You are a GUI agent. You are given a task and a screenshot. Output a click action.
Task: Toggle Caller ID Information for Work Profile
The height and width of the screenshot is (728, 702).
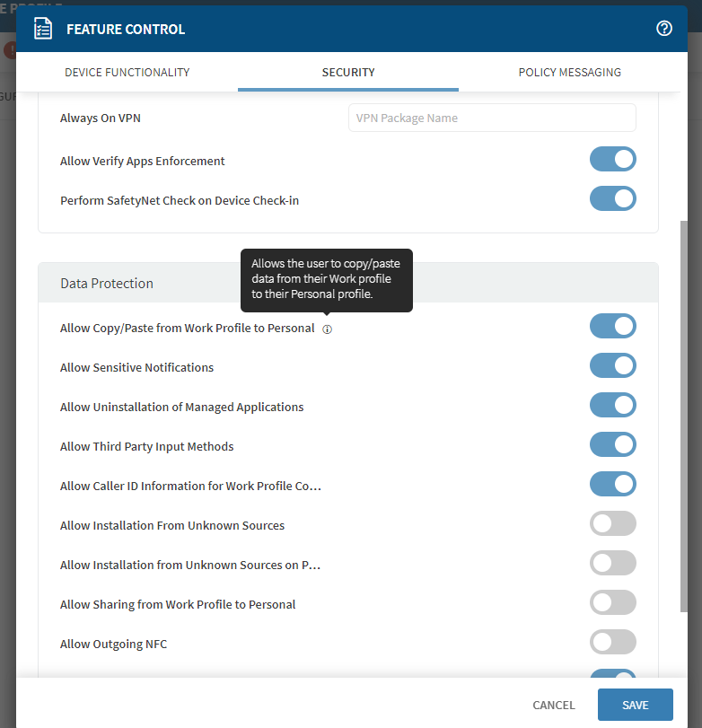coord(612,485)
